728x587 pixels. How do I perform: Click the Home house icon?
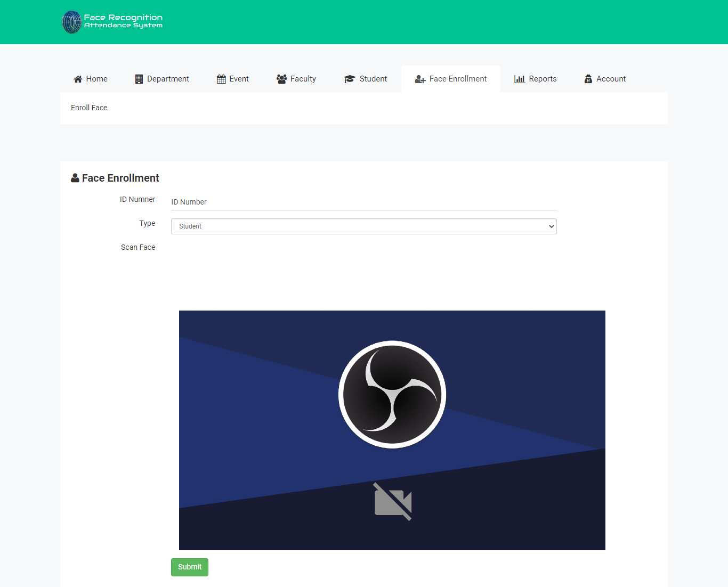78,79
